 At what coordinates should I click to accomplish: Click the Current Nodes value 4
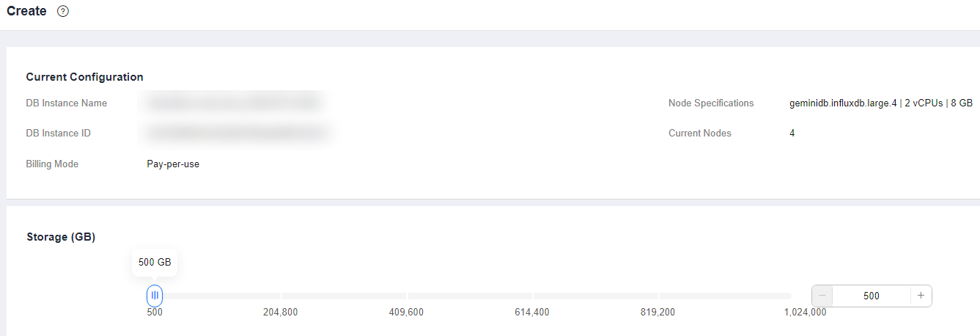coord(792,134)
